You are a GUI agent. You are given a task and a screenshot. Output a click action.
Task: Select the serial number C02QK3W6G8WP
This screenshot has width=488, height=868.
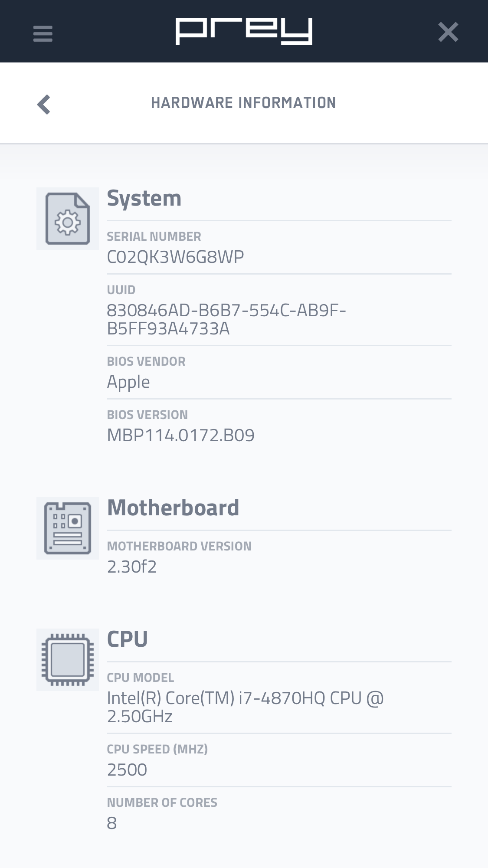[x=175, y=257]
